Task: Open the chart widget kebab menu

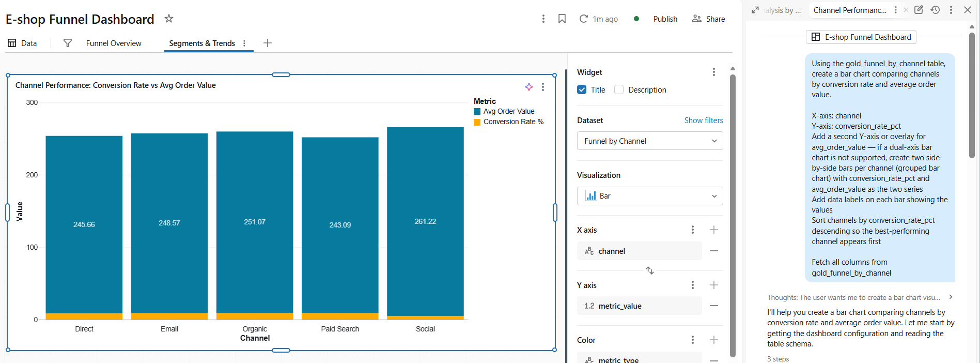Action: point(543,87)
